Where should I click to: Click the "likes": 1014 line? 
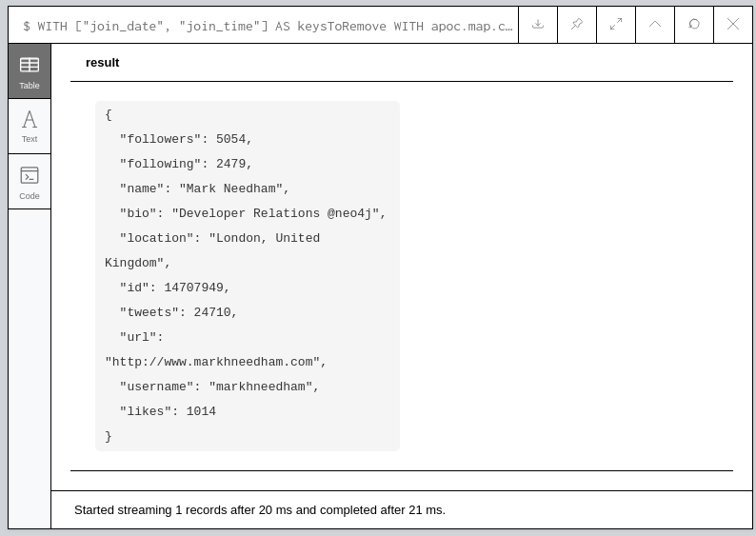point(168,412)
